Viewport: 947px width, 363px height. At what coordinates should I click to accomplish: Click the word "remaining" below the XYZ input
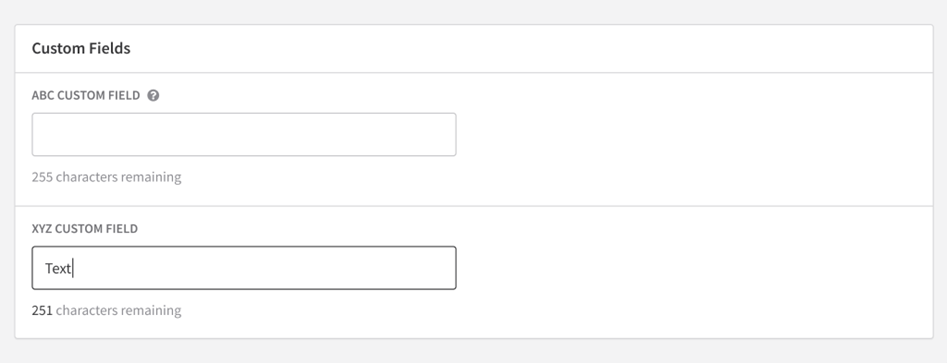point(151,310)
